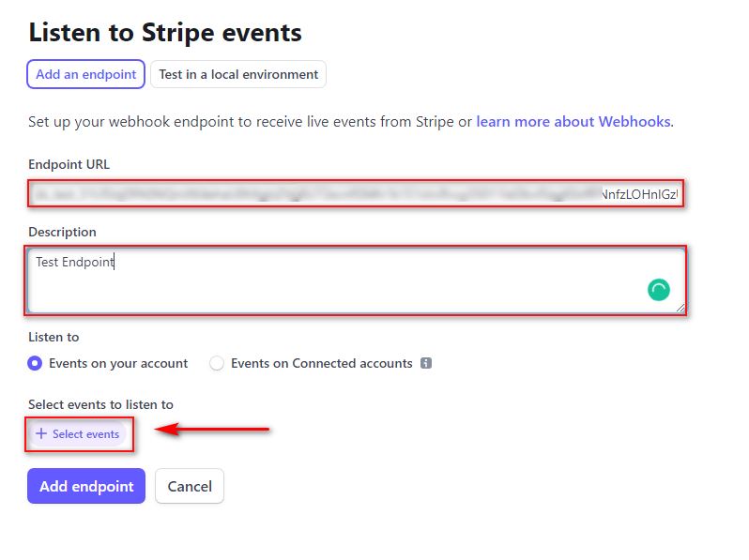Click the info icon beside Connected accounts
Image resolution: width=749 pixels, height=560 pixels.
click(x=426, y=363)
